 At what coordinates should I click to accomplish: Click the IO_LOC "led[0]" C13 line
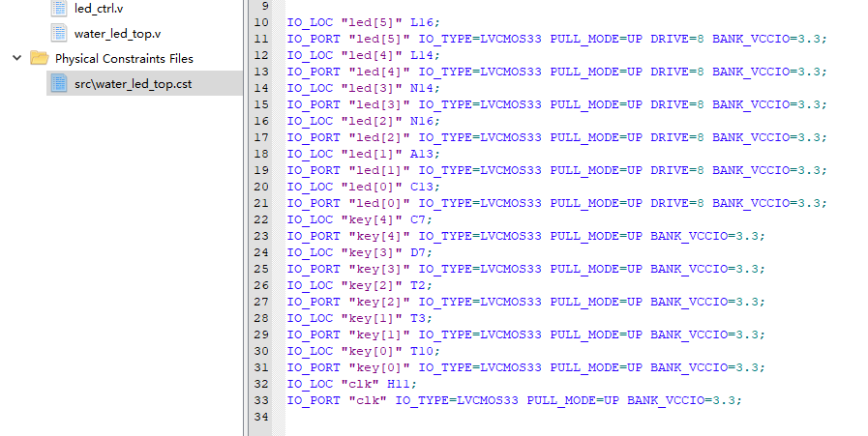(363, 187)
